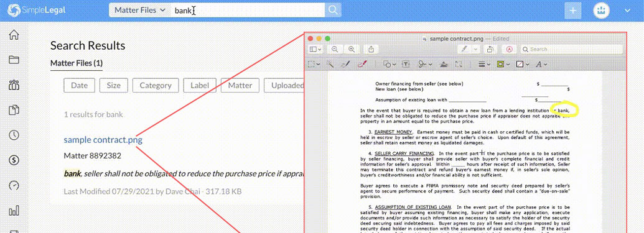The height and width of the screenshot is (233, 644).
Task: Click the Category filter button
Action: click(x=156, y=85)
